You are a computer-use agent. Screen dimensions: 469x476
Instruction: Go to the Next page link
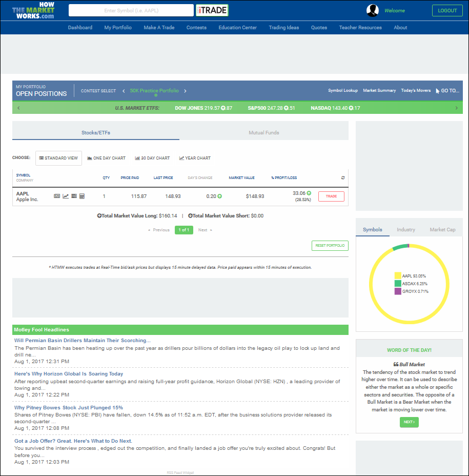tap(205, 230)
